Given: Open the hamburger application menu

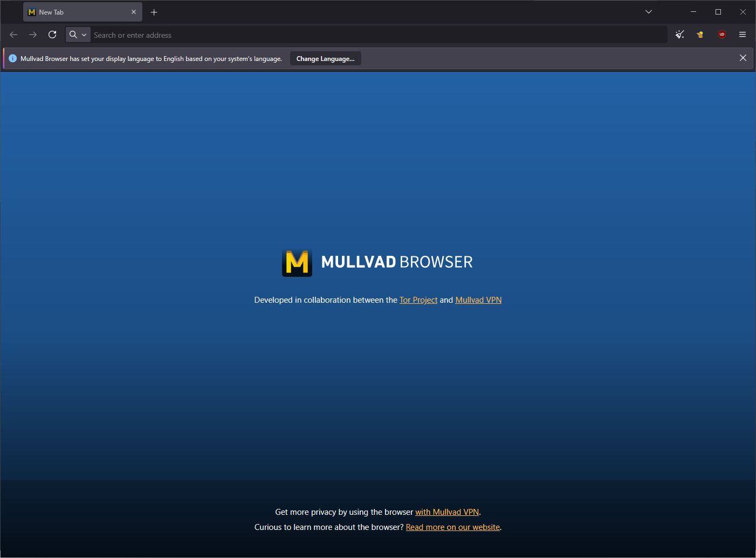Looking at the screenshot, I should click(743, 35).
